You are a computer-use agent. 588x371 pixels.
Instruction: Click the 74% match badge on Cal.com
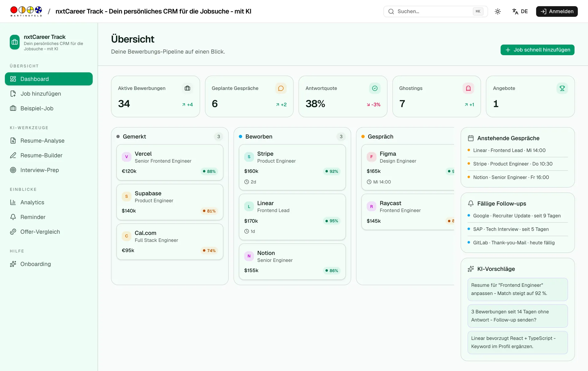(x=209, y=251)
